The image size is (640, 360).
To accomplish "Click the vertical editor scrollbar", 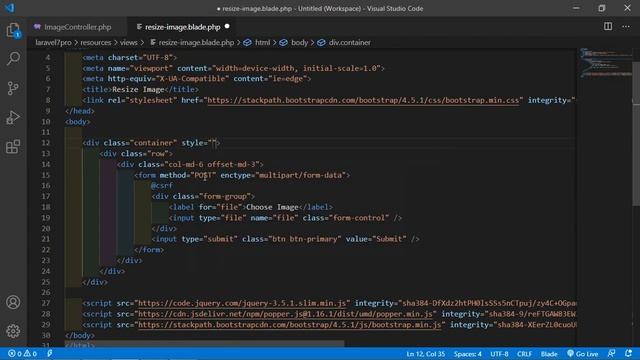I will [x=636, y=134].
